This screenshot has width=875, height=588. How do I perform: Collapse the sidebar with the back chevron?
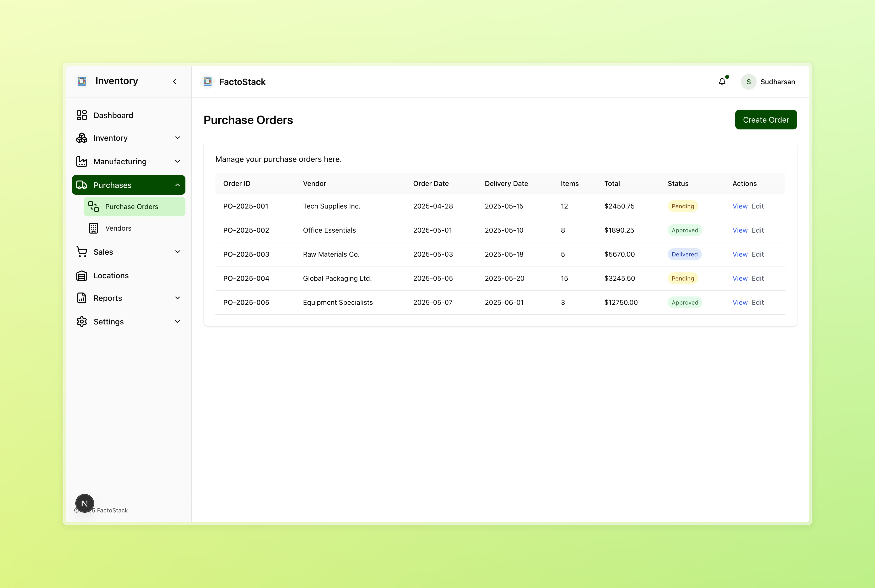[x=175, y=81]
